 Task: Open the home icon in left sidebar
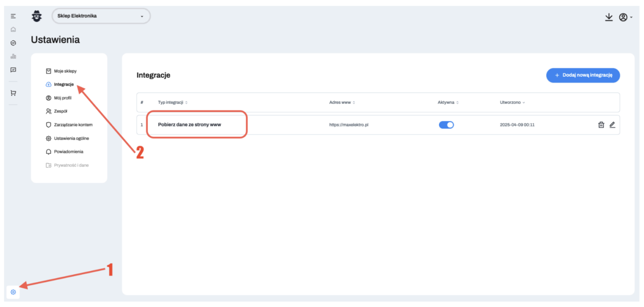[x=13, y=30]
